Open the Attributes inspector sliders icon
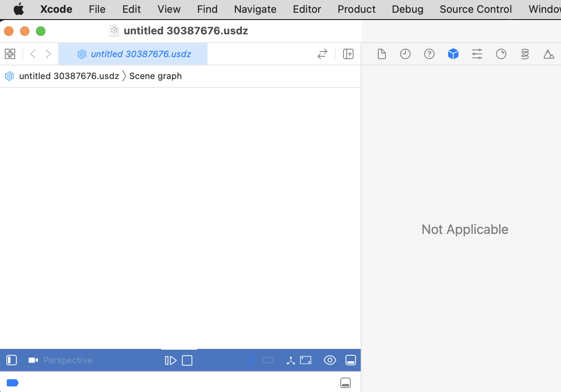Image resolution: width=561 pixels, height=392 pixels. pos(477,54)
